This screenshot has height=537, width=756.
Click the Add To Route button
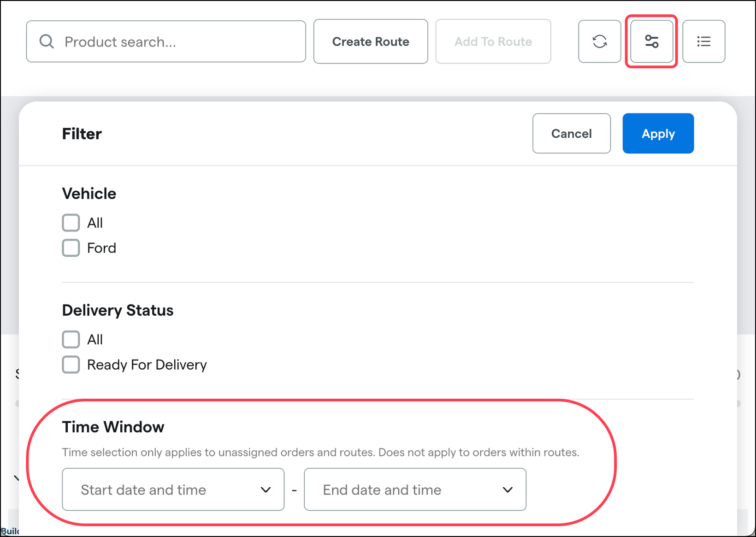pos(493,41)
